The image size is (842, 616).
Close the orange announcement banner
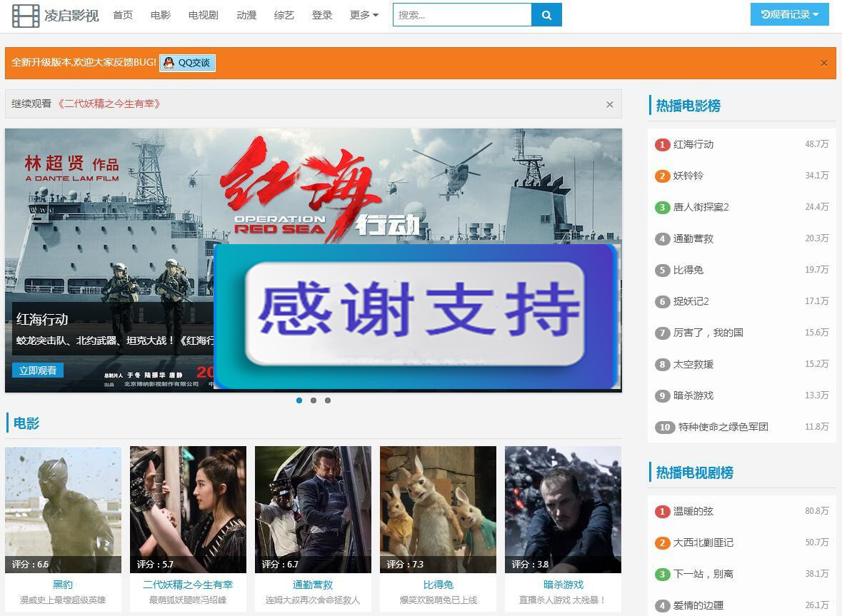pyautogui.click(x=823, y=63)
